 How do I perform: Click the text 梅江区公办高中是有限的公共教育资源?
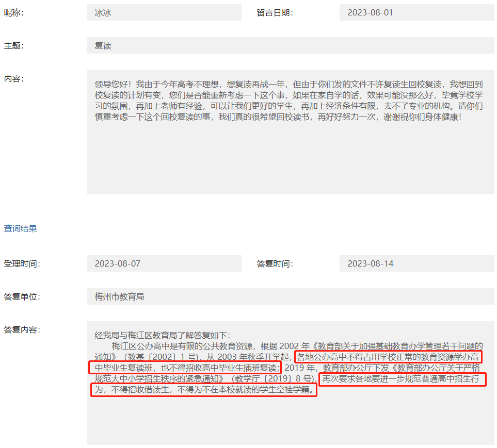point(182,346)
